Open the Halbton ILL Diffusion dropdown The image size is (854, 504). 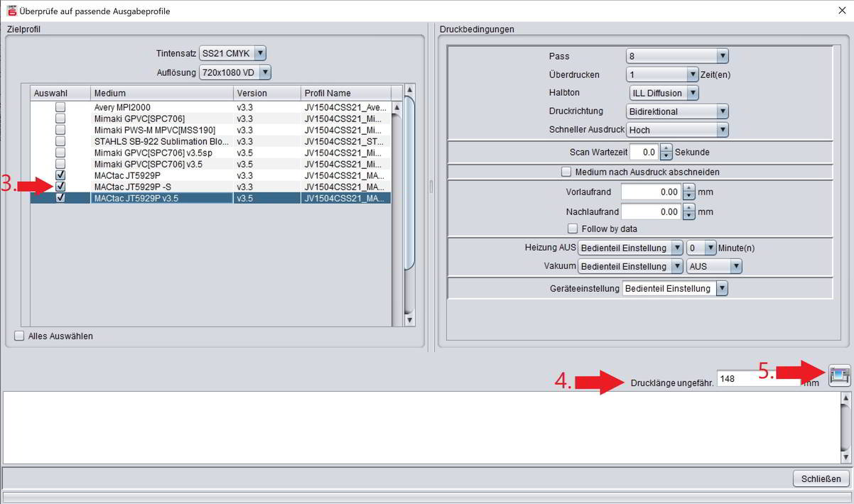[x=664, y=93]
